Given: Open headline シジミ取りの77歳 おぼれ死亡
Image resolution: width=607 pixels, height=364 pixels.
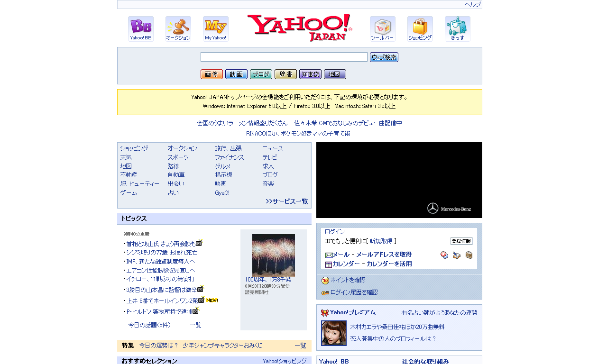Looking at the screenshot, I should [x=162, y=253].
